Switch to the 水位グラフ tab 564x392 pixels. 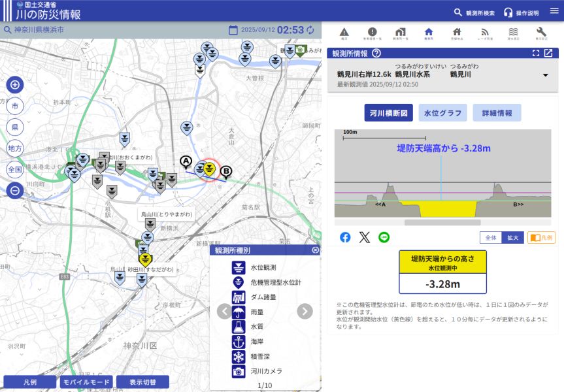click(442, 113)
